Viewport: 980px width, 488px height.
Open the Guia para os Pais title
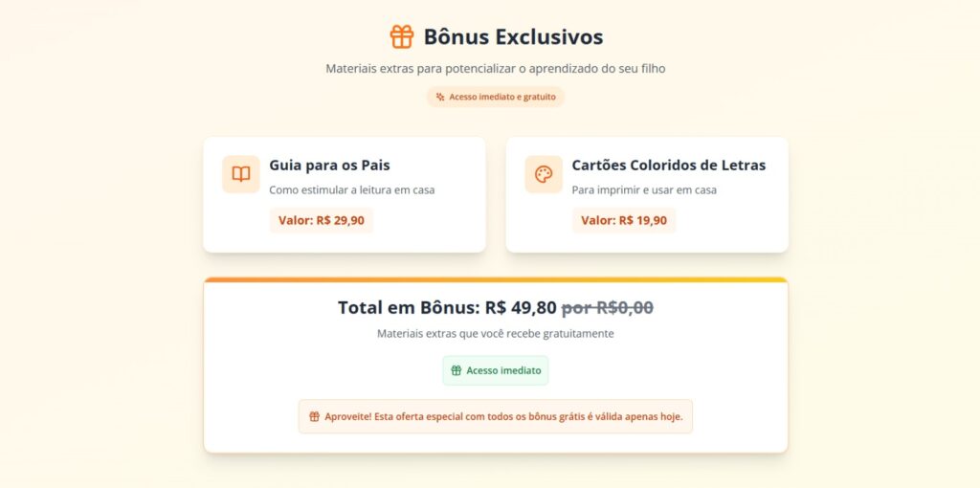(329, 165)
